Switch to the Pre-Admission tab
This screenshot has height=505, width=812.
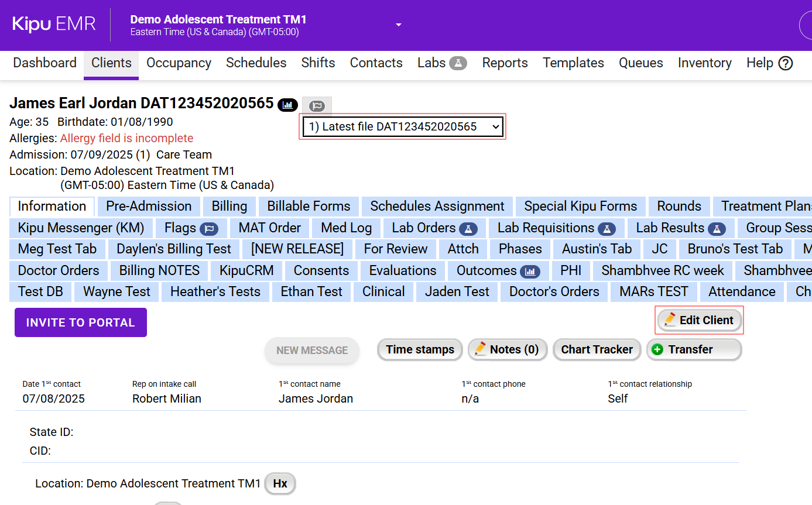pos(149,206)
